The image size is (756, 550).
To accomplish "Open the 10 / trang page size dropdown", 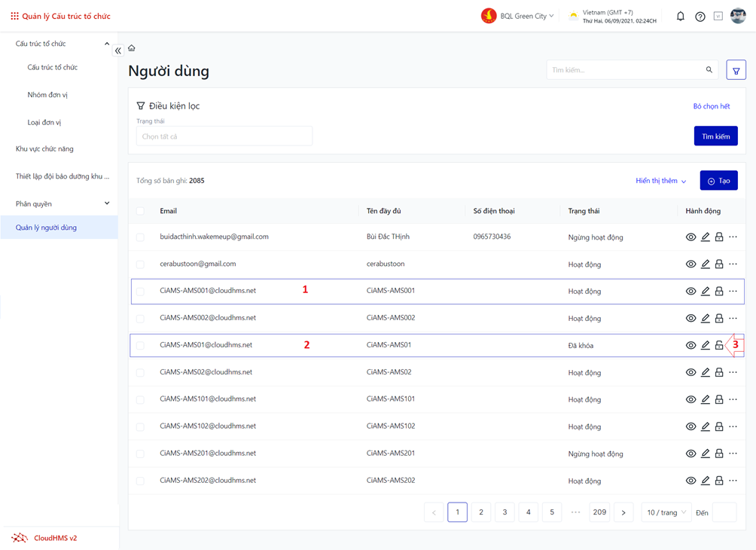I will 666,512.
